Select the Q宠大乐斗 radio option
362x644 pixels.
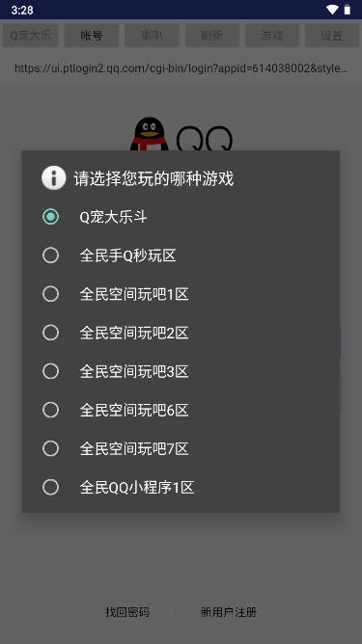click(x=181, y=217)
